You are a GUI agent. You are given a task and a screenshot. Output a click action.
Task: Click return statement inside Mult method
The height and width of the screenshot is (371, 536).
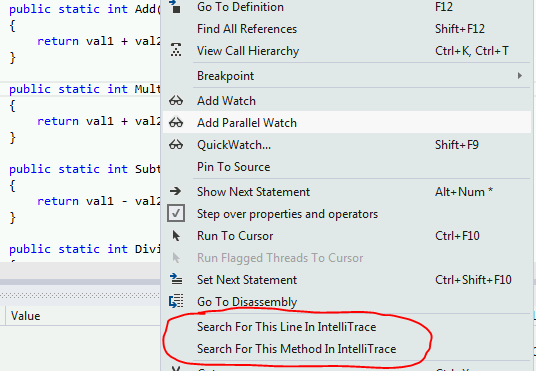click(99, 121)
